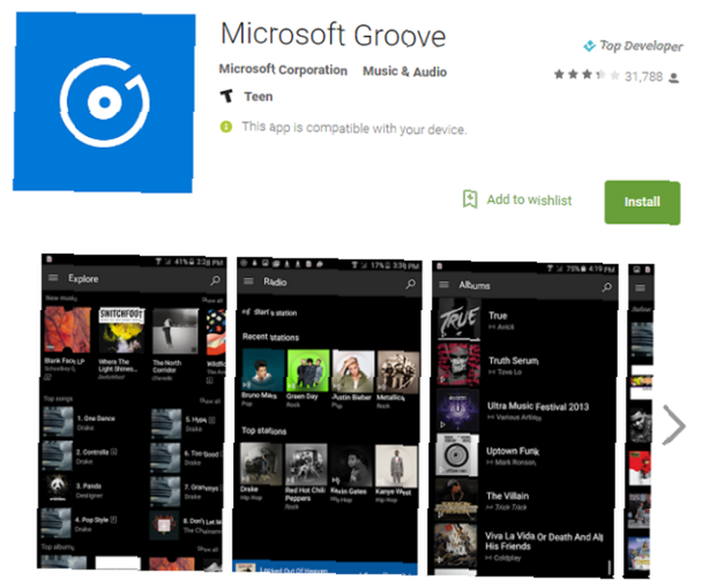
Task: Click the Metallica station thumbnail
Action: 397,373
